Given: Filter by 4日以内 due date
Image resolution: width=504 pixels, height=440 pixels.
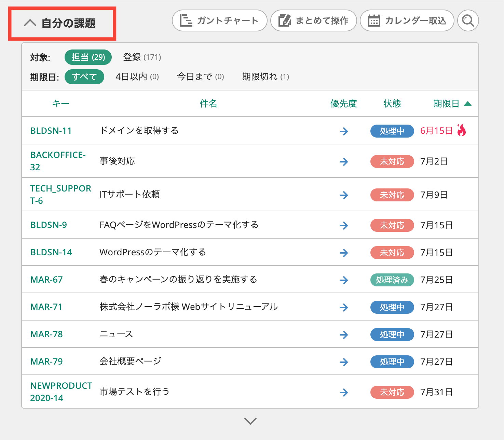Looking at the screenshot, I should [x=137, y=77].
